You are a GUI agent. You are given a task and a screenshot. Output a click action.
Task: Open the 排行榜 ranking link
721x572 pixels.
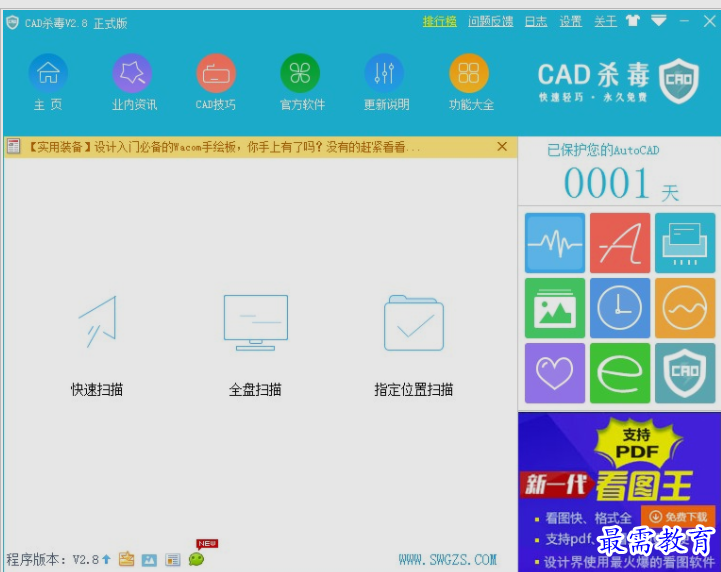pos(440,22)
